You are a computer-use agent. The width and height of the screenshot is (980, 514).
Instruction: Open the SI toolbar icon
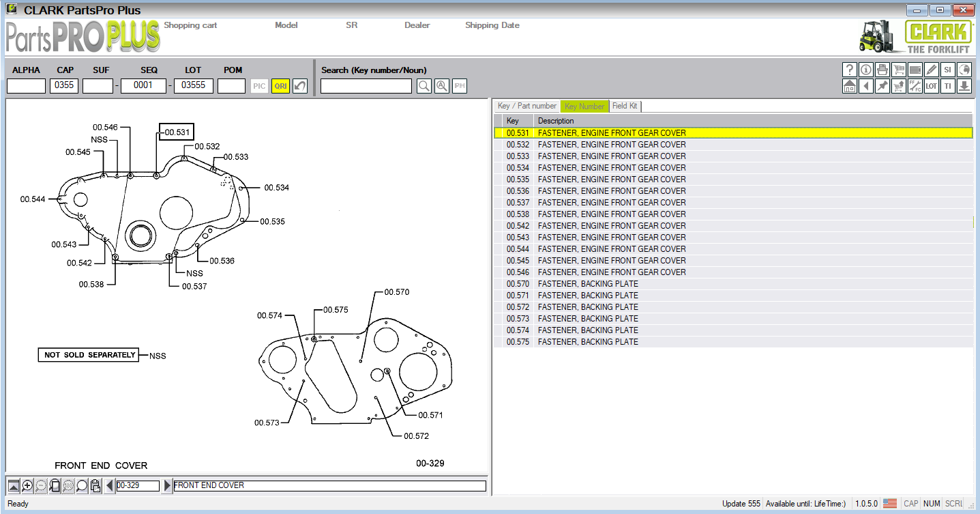click(x=947, y=70)
